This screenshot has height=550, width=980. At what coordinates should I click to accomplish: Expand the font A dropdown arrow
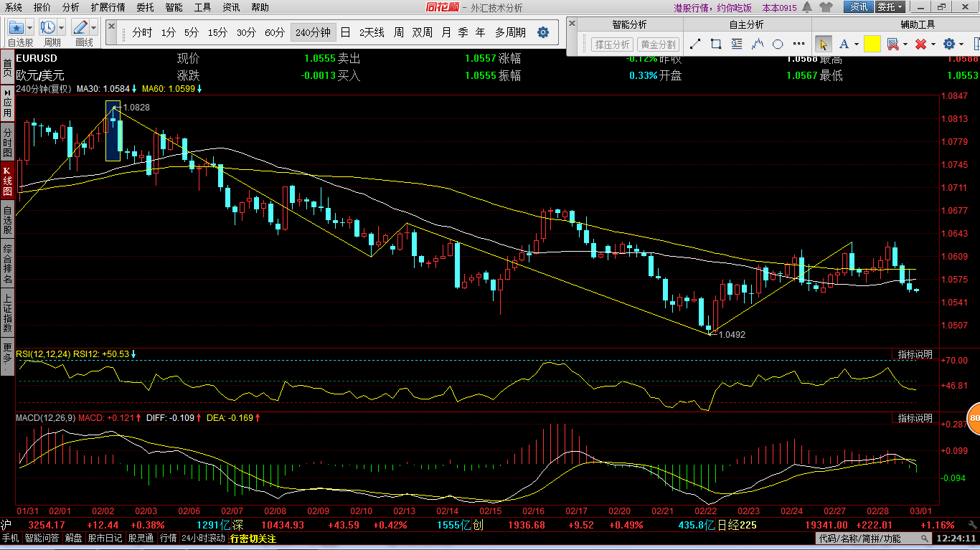pos(857,44)
